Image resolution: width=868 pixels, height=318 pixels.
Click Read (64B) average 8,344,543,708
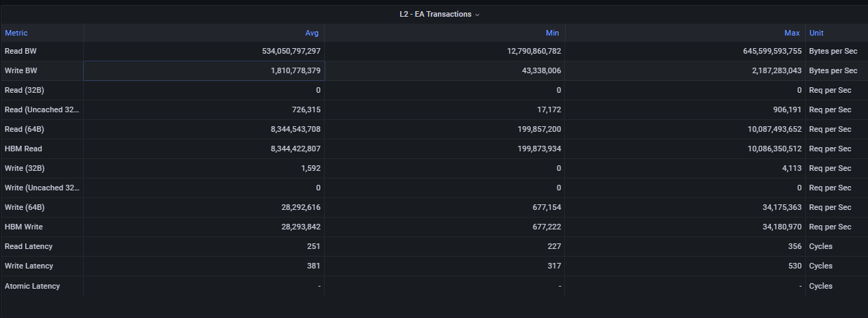pyautogui.click(x=295, y=129)
